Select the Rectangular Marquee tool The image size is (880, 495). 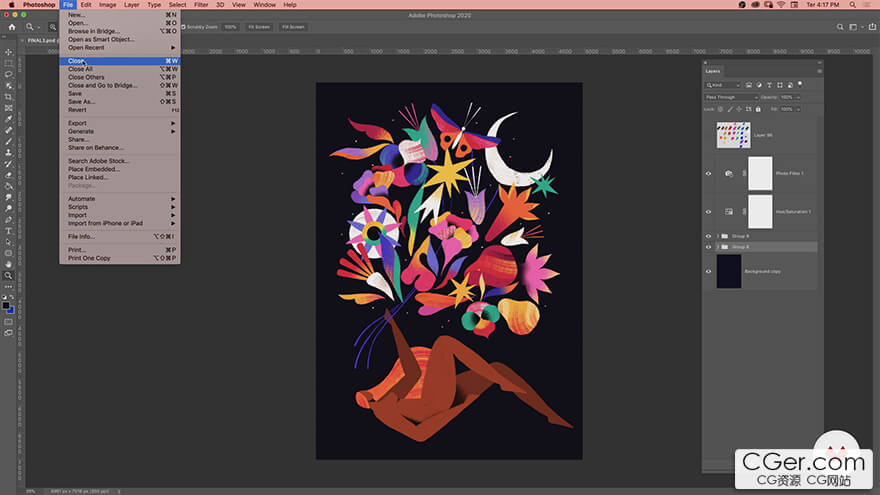pyautogui.click(x=8, y=63)
